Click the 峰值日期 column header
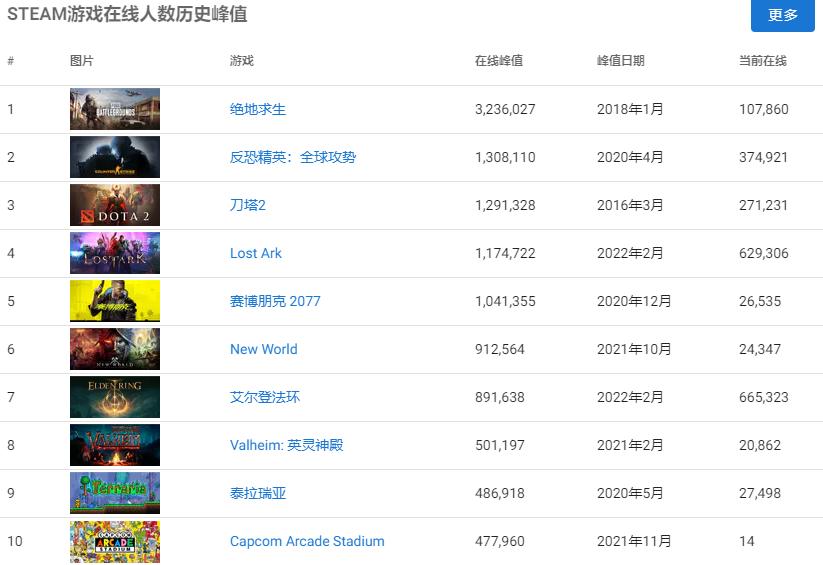Image resolution: width=823 pixels, height=565 pixels. [620, 61]
